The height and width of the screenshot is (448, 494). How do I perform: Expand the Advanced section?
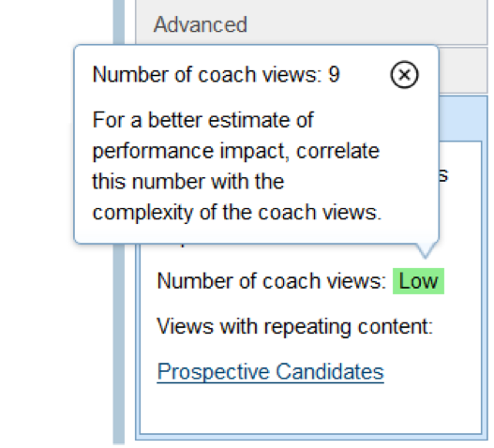[311, 22]
